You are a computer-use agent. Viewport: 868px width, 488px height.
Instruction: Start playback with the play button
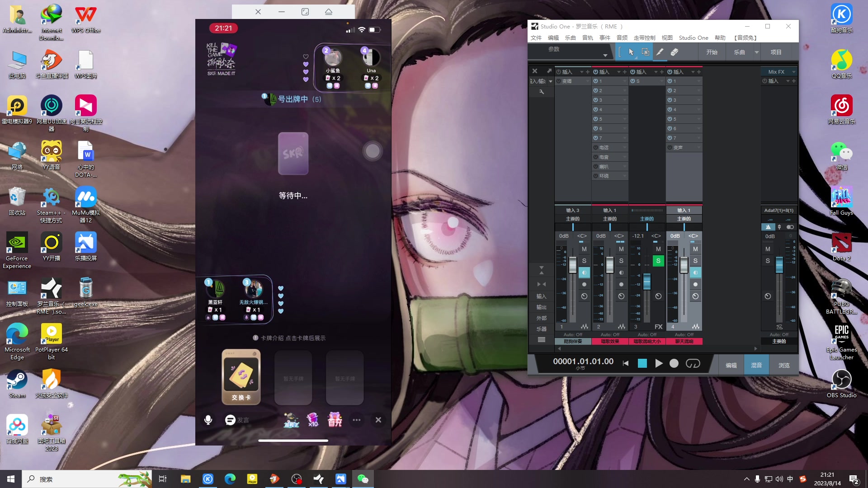click(x=659, y=363)
